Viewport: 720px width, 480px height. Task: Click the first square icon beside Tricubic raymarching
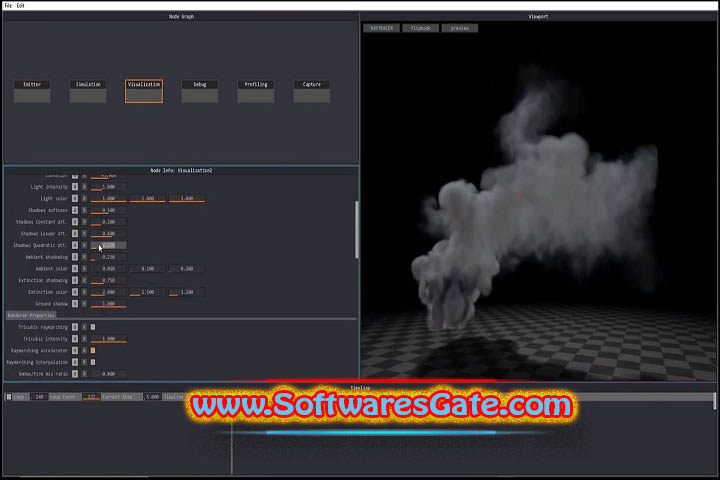point(75,327)
